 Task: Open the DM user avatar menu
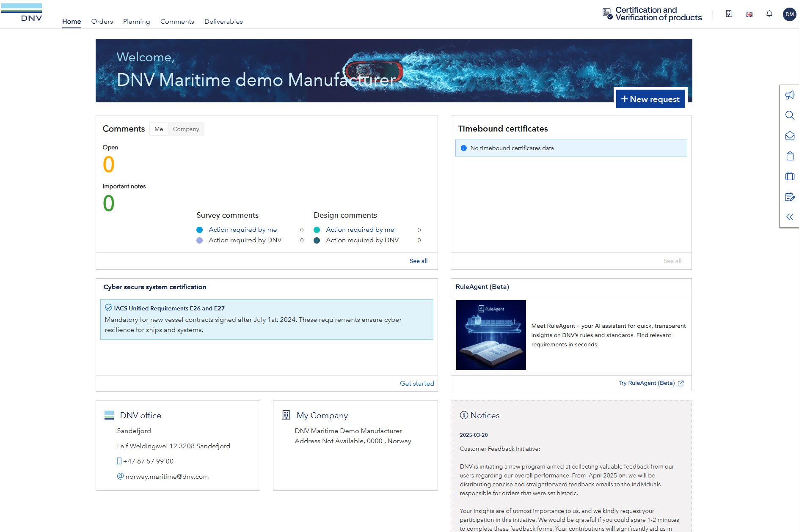click(789, 14)
